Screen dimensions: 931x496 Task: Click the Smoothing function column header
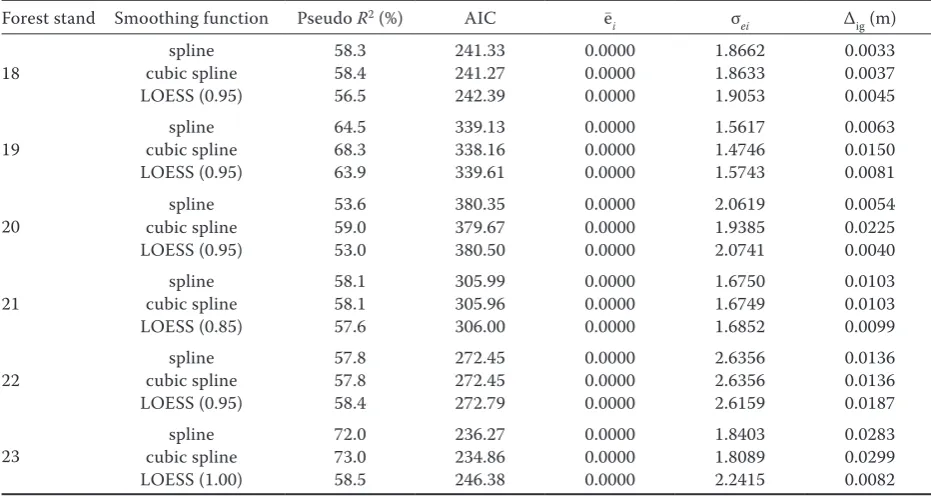pos(191,19)
